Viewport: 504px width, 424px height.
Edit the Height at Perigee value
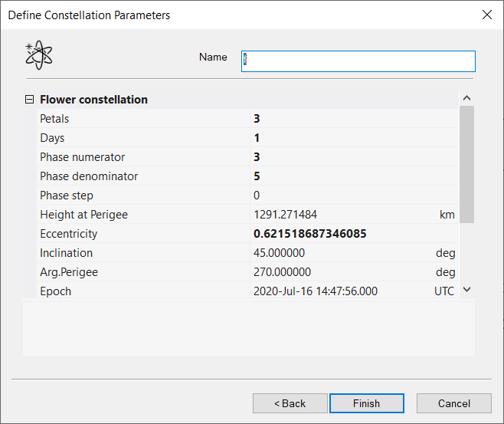click(x=337, y=215)
